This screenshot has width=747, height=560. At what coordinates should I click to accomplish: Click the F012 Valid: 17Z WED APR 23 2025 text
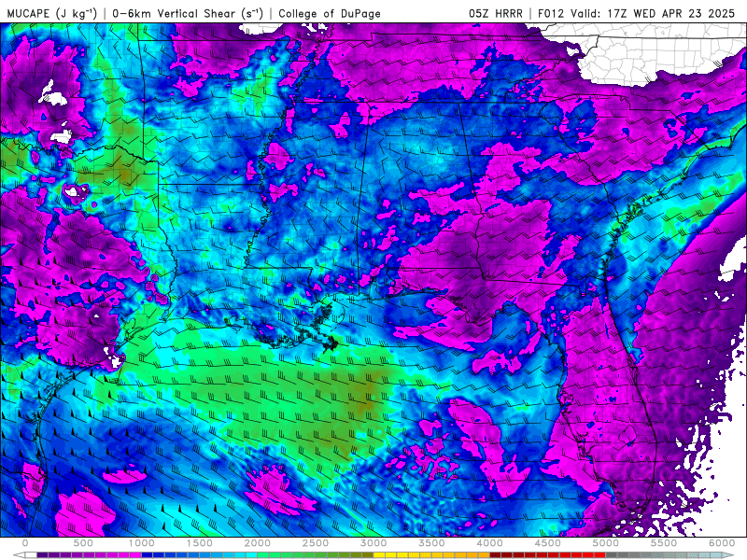coord(636,13)
